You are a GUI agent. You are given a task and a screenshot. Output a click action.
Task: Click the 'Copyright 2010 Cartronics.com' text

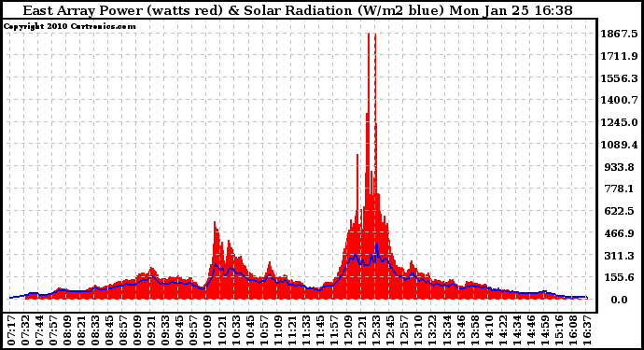69,27
